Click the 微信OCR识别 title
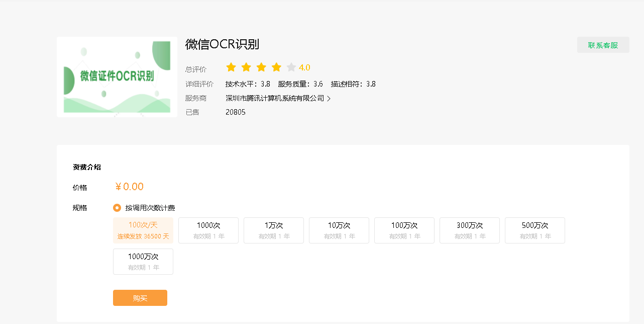 [x=222, y=44]
